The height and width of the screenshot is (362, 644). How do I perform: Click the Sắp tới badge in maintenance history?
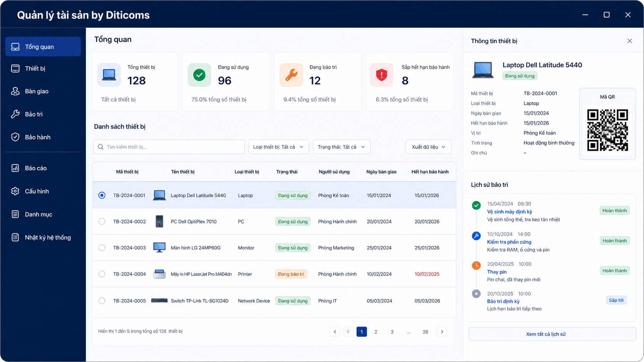(616, 300)
